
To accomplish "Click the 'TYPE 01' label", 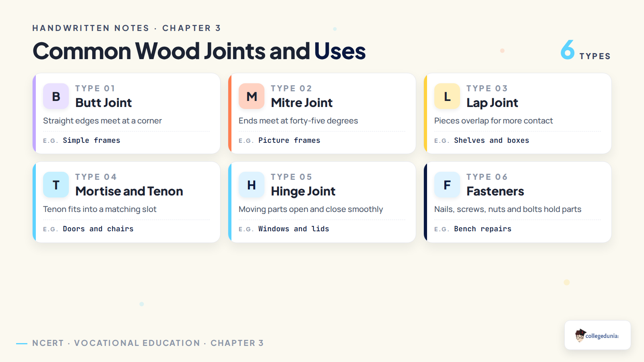I will tap(95, 88).
